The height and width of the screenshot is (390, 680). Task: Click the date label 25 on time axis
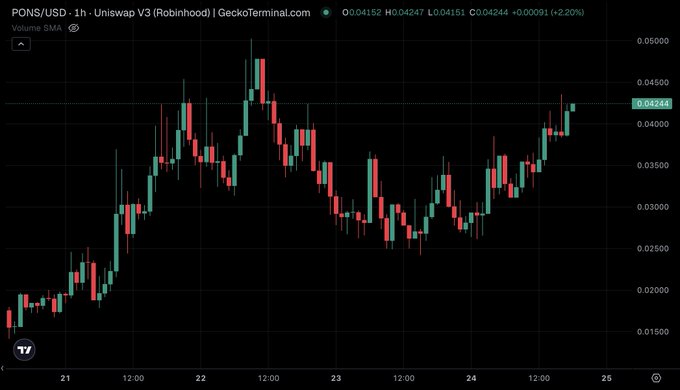[x=607, y=378]
